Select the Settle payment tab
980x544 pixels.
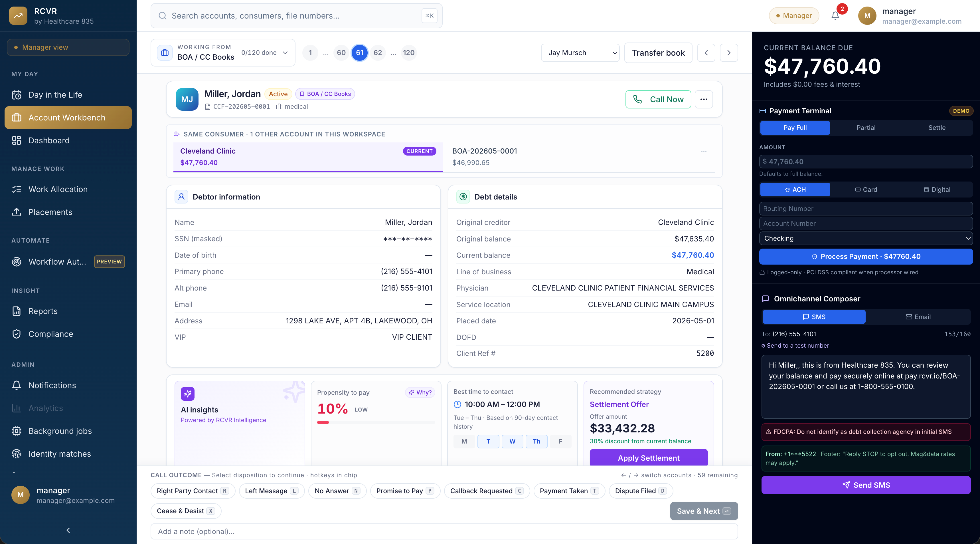point(937,128)
